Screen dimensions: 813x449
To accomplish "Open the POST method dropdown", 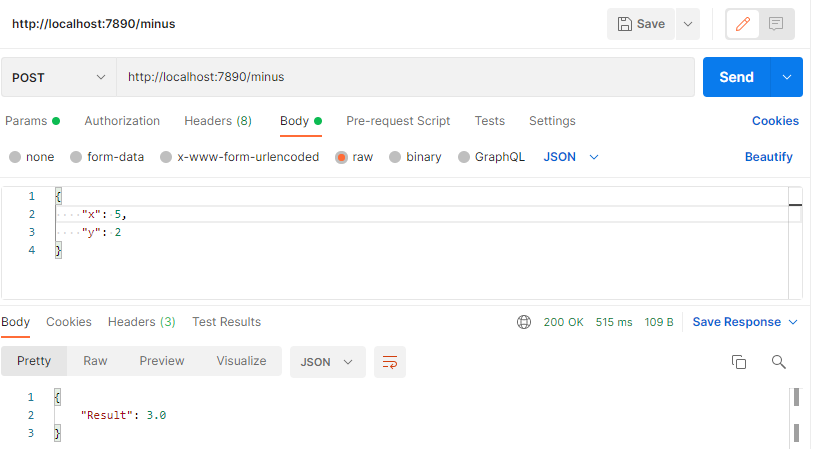I will 58,77.
